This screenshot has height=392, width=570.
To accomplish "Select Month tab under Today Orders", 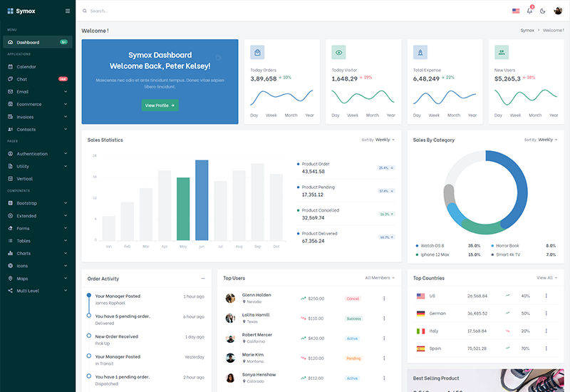I will tap(291, 115).
